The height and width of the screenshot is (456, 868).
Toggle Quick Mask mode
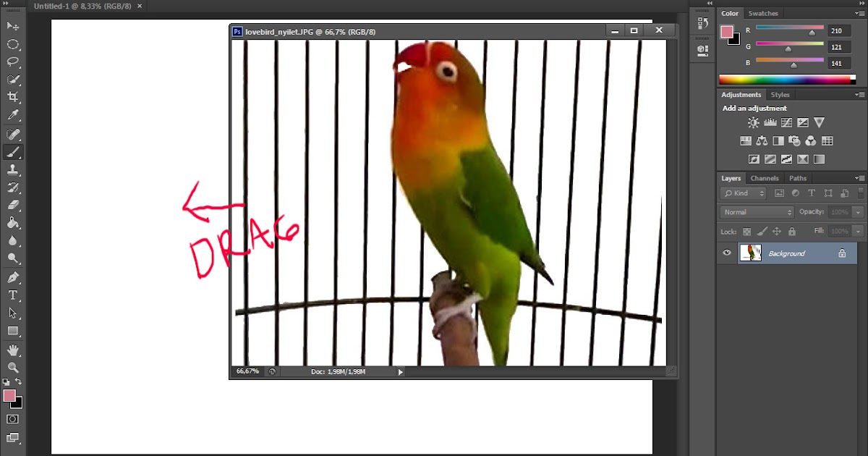(x=13, y=418)
